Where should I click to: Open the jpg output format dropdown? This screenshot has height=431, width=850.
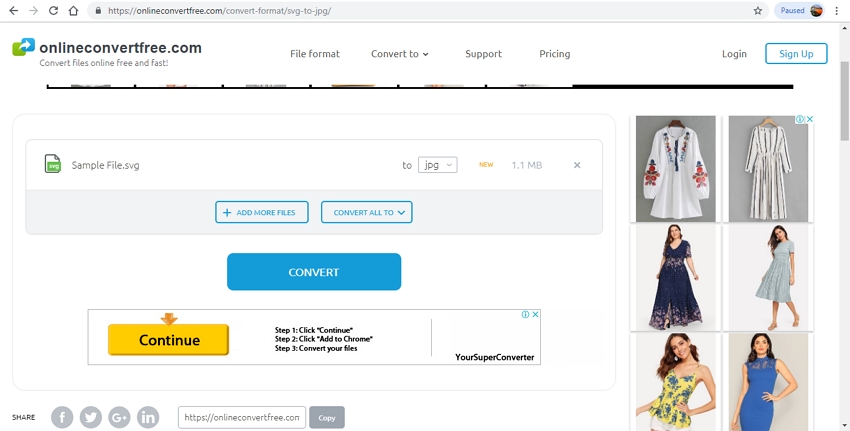pyautogui.click(x=438, y=165)
